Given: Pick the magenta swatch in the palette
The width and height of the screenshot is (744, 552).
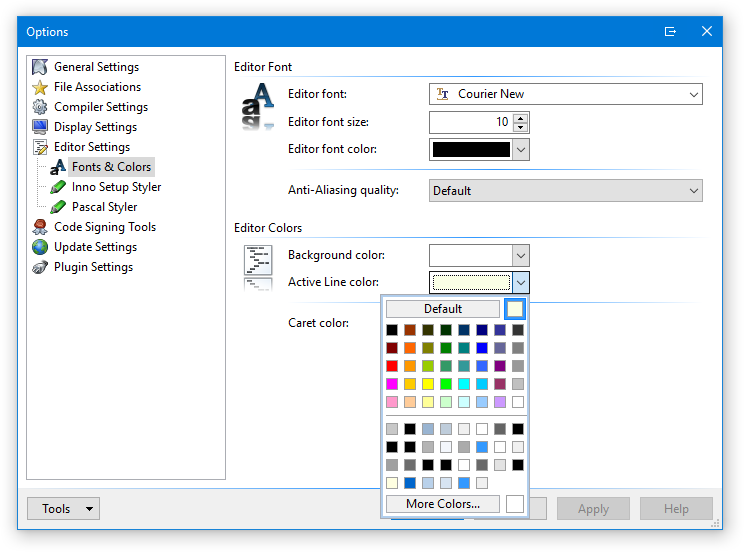Looking at the screenshot, I should pos(392,384).
